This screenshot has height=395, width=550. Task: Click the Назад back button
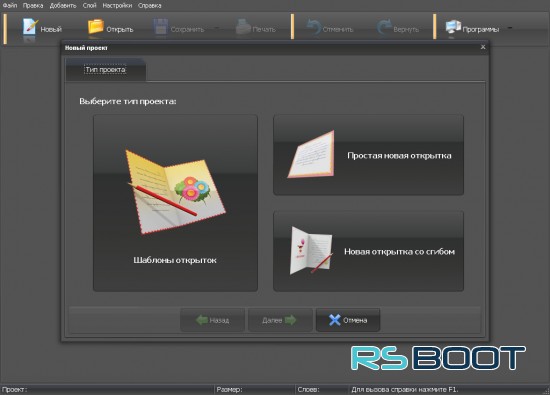point(212,320)
